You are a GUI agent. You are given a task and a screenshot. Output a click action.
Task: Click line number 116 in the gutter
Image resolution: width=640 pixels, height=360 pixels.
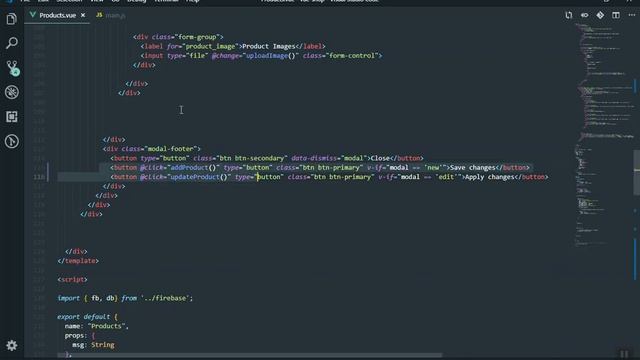[39, 177]
